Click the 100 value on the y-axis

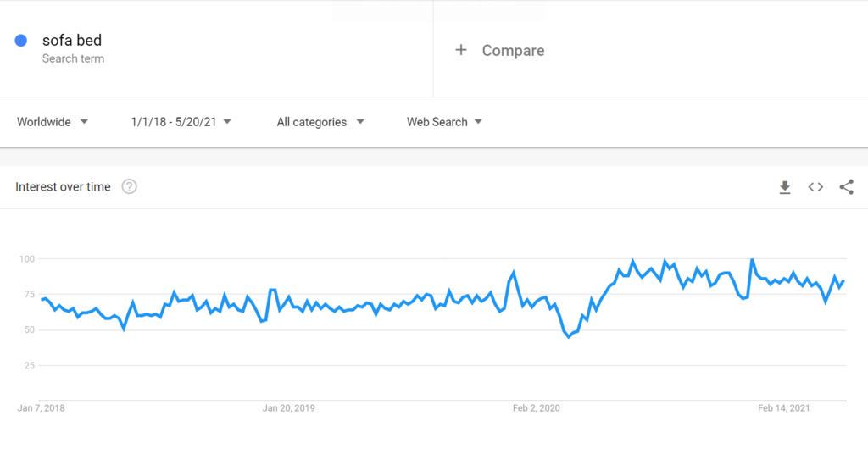pos(29,258)
